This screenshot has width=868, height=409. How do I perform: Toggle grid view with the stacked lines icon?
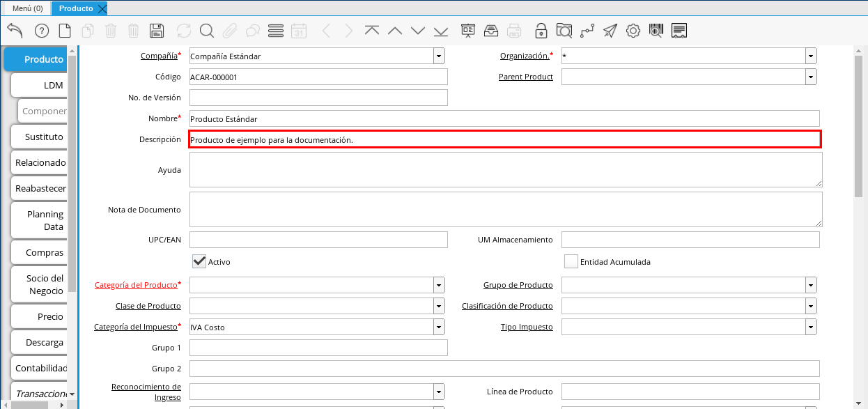pyautogui.click(x=275, y=31)
